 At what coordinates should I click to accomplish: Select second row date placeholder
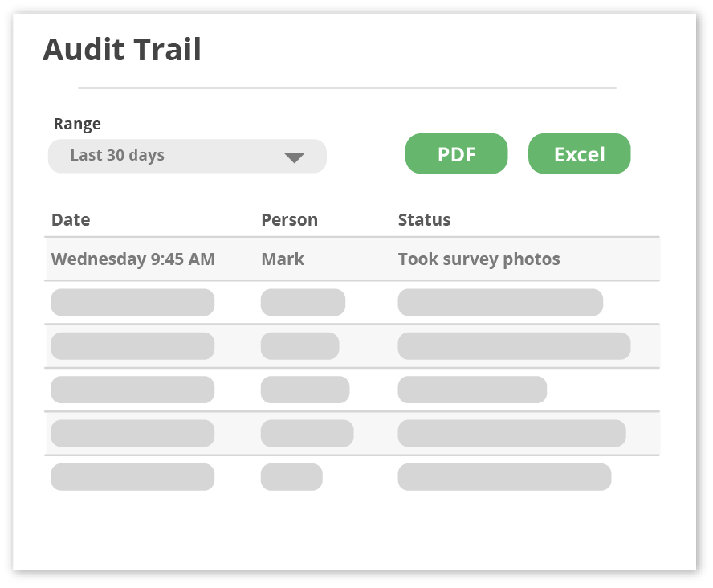coord(132,302)
